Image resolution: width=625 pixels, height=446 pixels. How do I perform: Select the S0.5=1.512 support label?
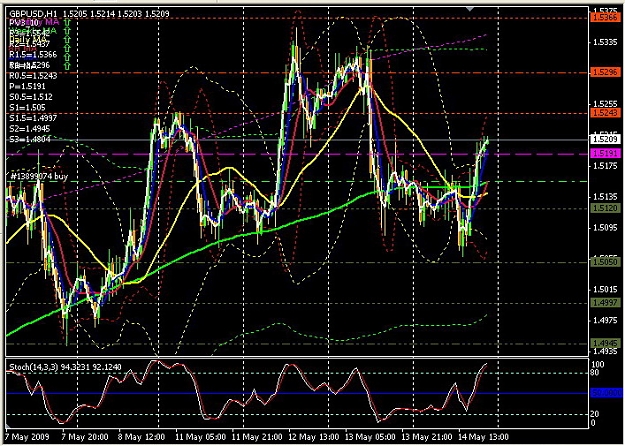pos(31,97)
